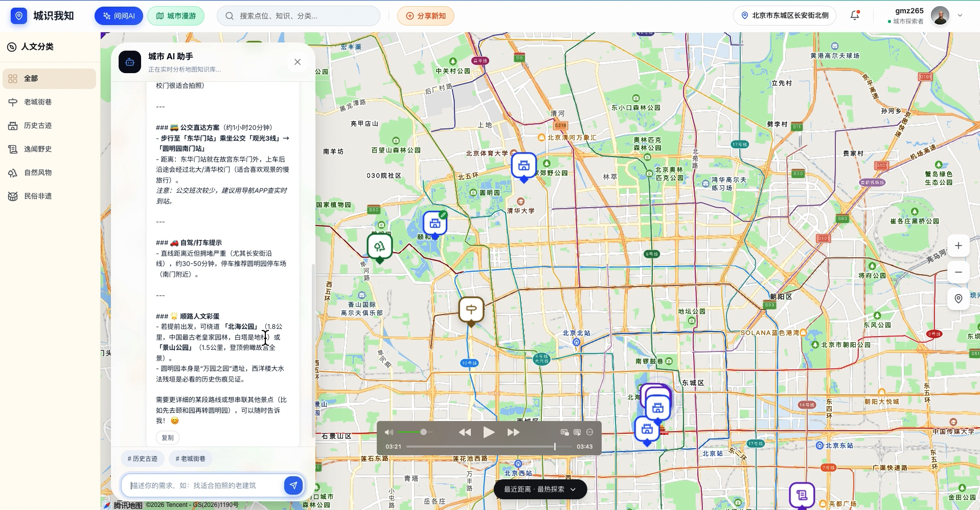Screen dimensions: 980x510
Task: Open the 最近距离 · 最热探索 sort dropdown
Action: 540,490
